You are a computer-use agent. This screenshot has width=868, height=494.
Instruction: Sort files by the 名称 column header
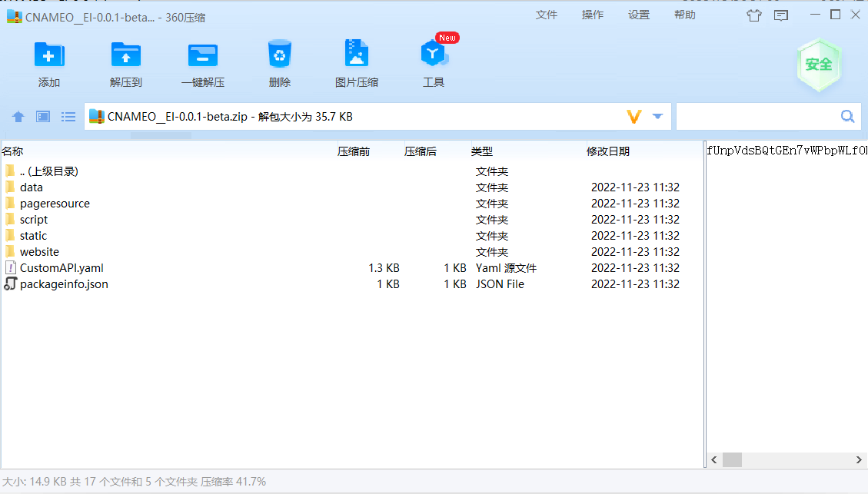click(x=13, y=151)
